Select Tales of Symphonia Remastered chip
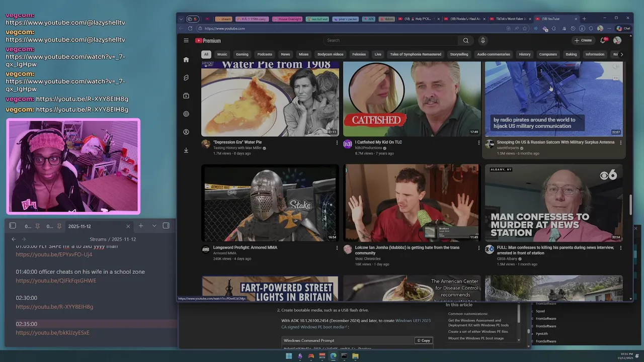 pos(416,54)
